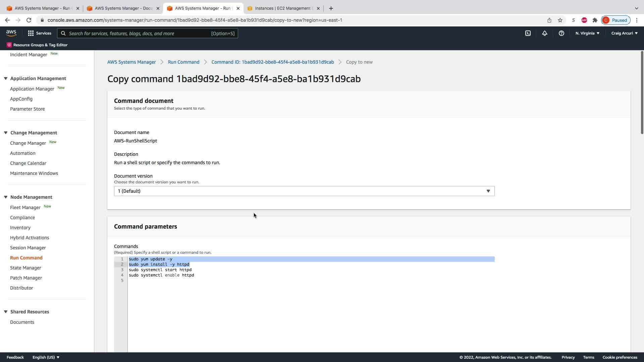
Task: Open the notifications bell
Action: (544, 33)
